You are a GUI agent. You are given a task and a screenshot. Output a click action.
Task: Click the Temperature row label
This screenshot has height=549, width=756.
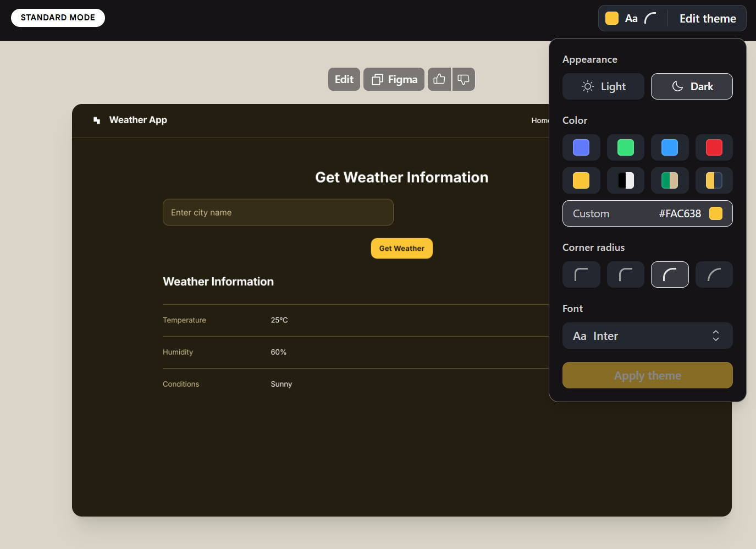pos(184,320)
